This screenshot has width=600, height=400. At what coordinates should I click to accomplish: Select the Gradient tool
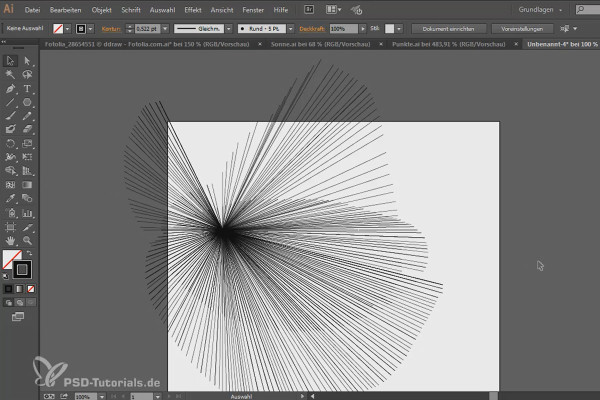pos(27,185)
